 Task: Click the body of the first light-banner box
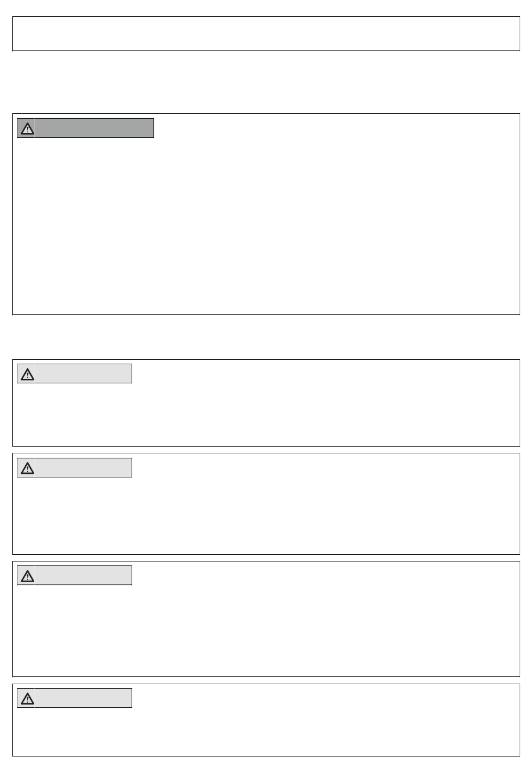coord(266,415)
